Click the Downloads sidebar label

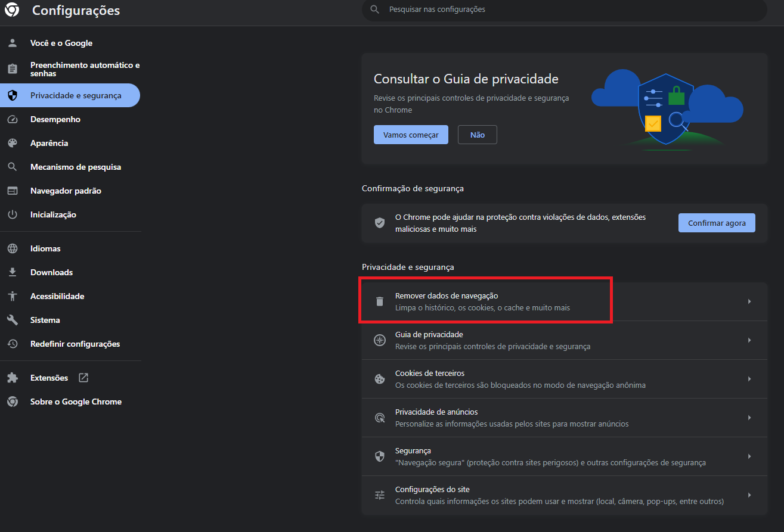coord(51,272)
